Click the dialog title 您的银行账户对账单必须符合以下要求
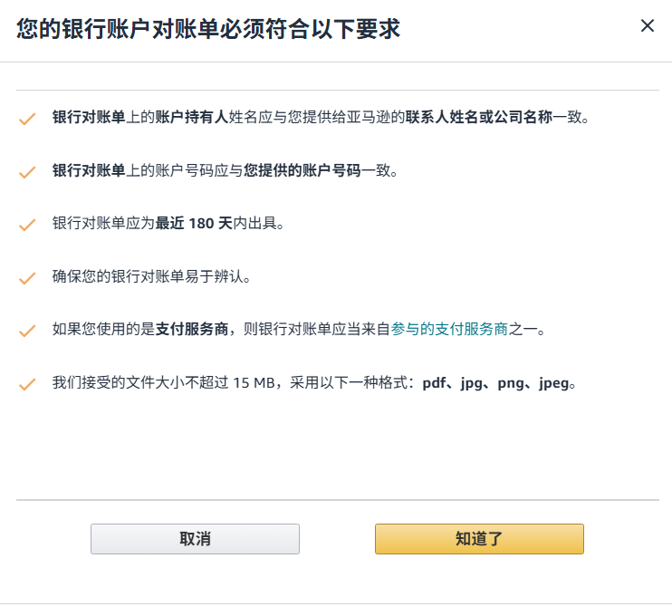Screen dimensions: 672x616 (x=208, y=29)
